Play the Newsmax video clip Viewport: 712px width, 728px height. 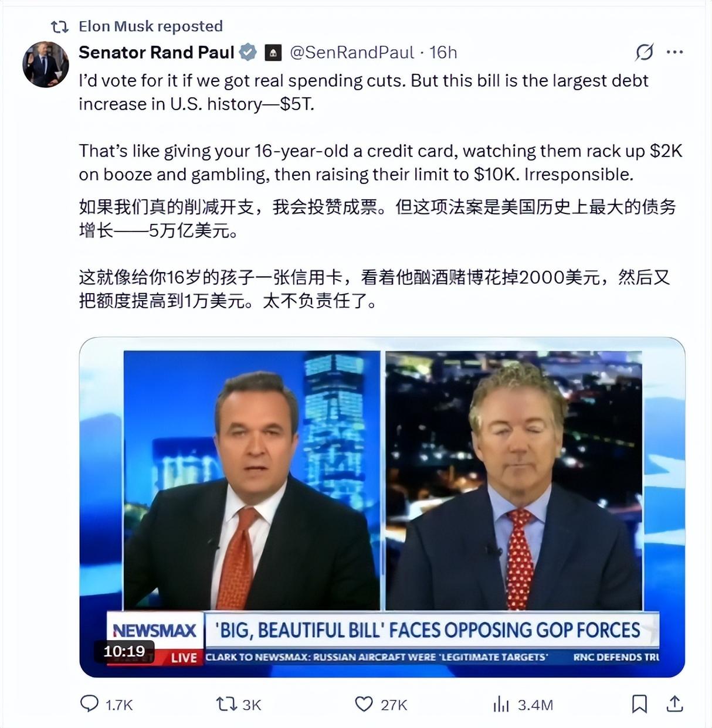[382, 507]
